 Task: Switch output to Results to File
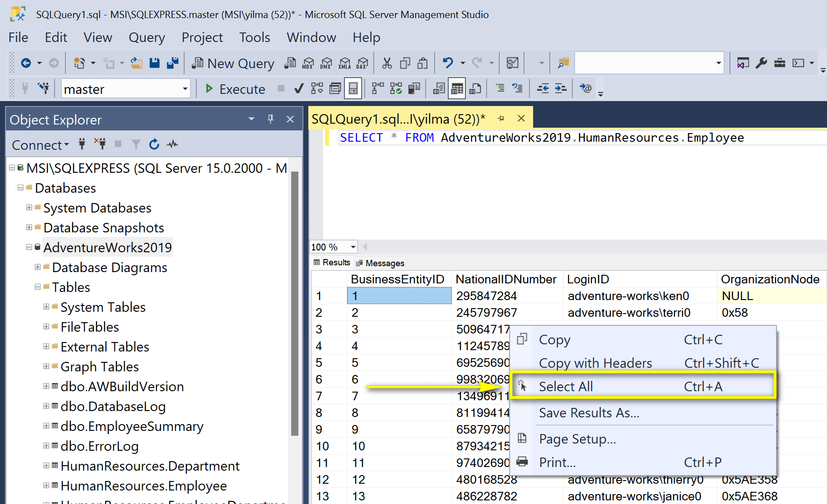pyautogui.click(x=475, y=88)
